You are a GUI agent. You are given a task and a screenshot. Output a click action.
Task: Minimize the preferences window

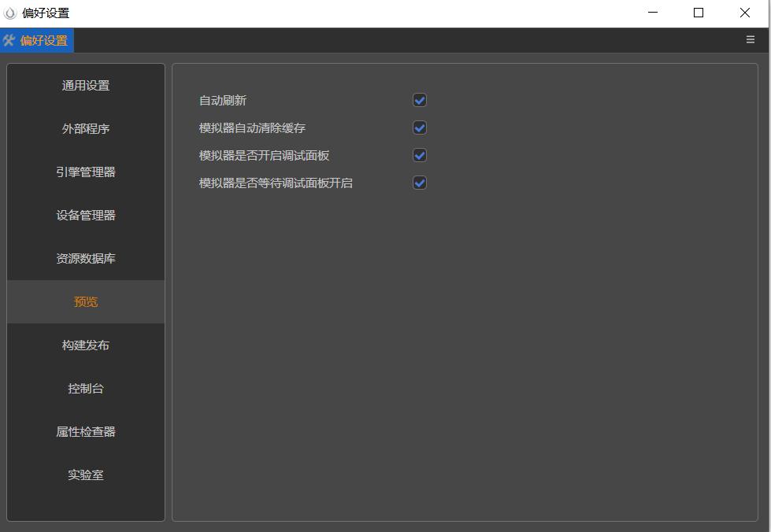point(651,13)
